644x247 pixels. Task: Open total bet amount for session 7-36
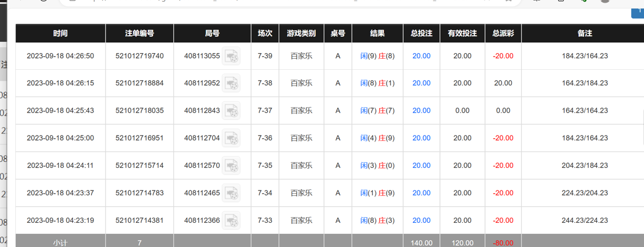[x=421, y=138]
